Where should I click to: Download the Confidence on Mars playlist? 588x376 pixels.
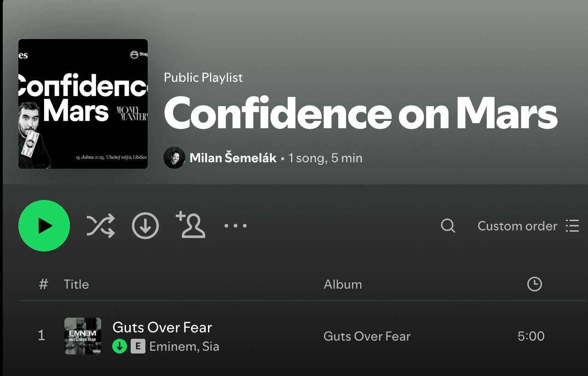(x=145, y=226)
